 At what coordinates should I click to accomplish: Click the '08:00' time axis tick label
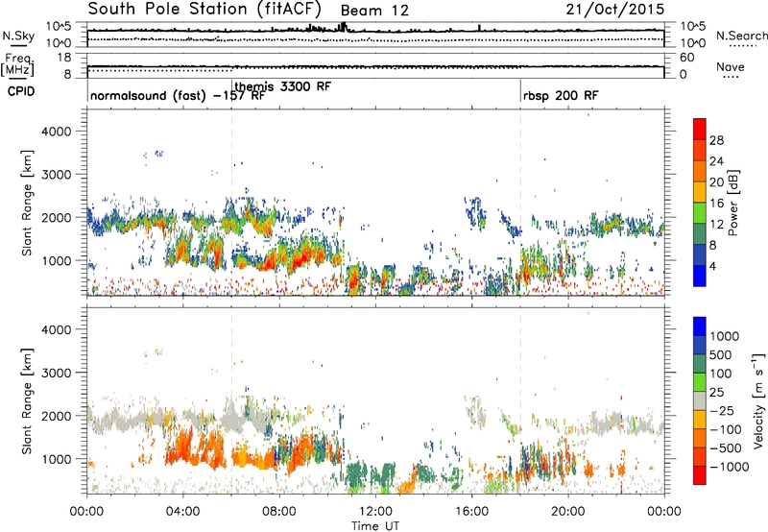tap(279, 511)
